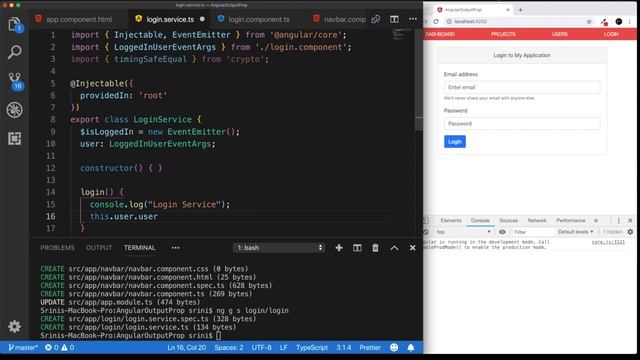The height and width of the screenshot is (360, 640).
Task: Select the terminal 1: bash dropdown
Action: tap(279, 248)
